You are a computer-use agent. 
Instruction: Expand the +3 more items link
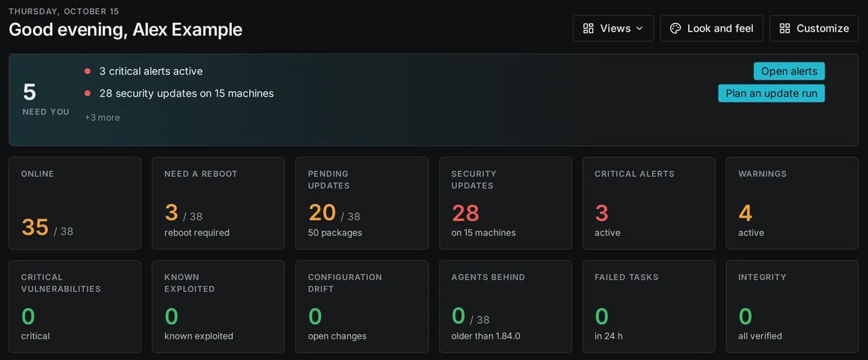tap(102, 117)
